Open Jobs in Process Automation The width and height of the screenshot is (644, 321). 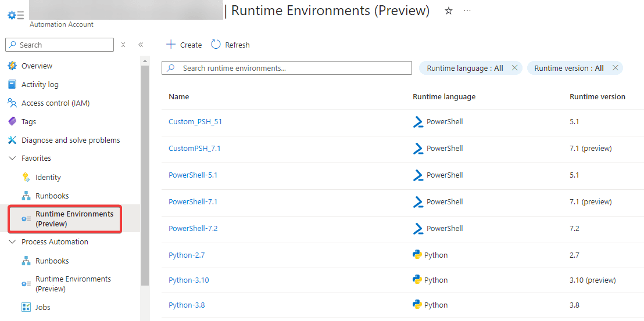pos(42,307)
